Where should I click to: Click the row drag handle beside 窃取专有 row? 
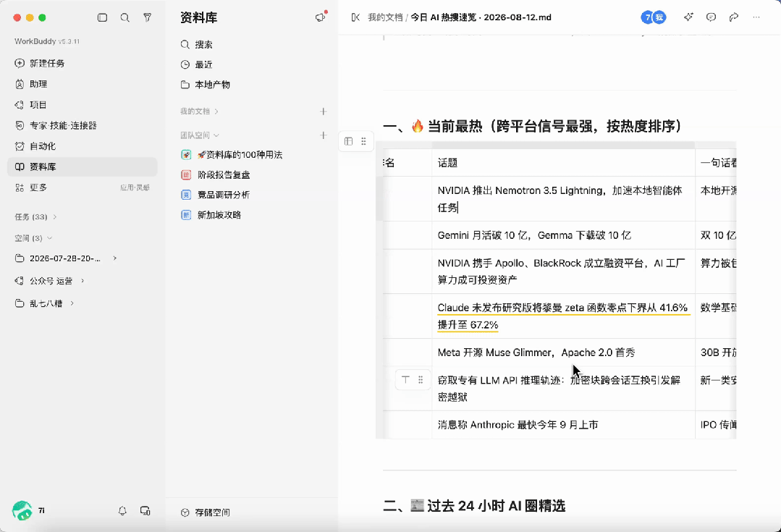(x=421, y=380)
